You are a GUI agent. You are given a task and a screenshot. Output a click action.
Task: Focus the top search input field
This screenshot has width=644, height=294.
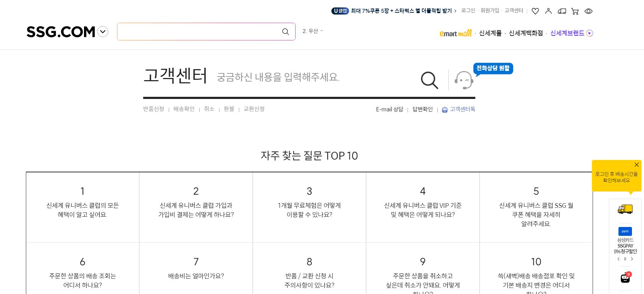198,32
